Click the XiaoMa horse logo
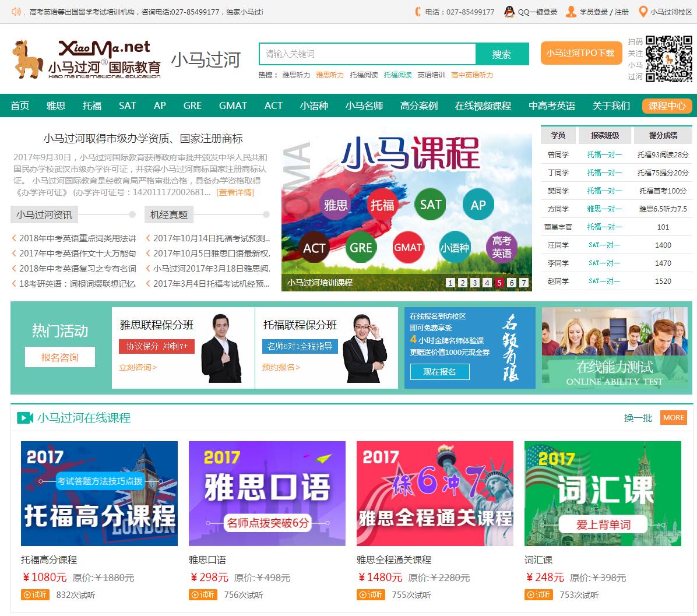The image size is (697, 616). 86,59
